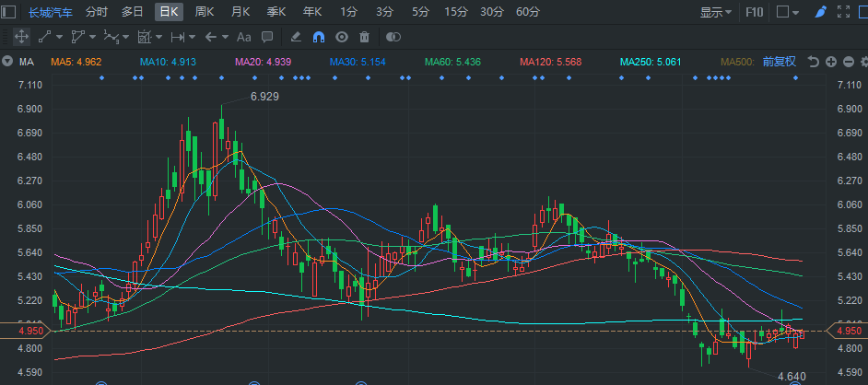Click the 6.929 high price label
The width and height of the screenshot is (868, 385).
click(264, 97)
